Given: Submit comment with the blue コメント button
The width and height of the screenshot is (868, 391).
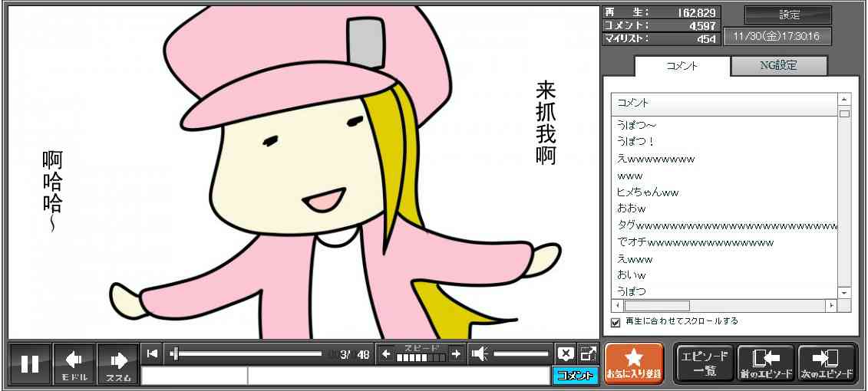Looking at the screenshot, I should [x=575, y=376].
